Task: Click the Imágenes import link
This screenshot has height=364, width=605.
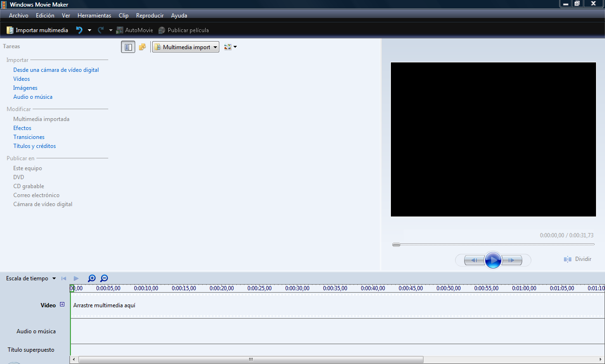Action: [25, 88]
